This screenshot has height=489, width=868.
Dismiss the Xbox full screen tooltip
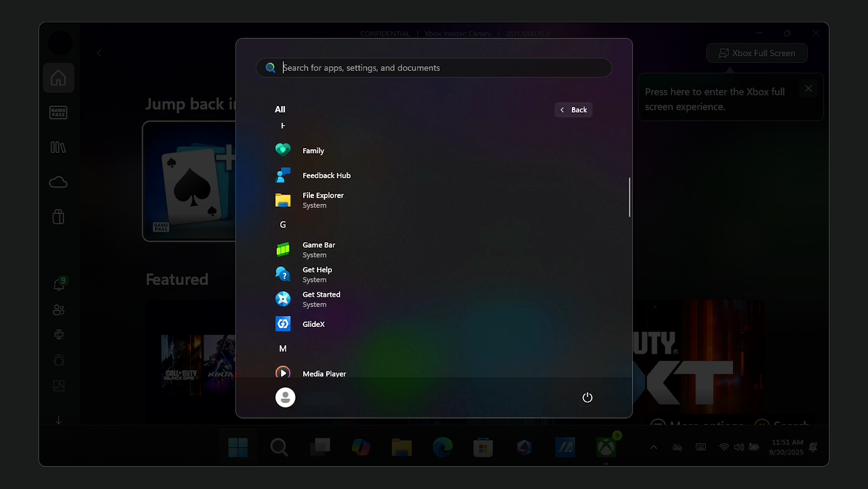click(x=808, y=88)
